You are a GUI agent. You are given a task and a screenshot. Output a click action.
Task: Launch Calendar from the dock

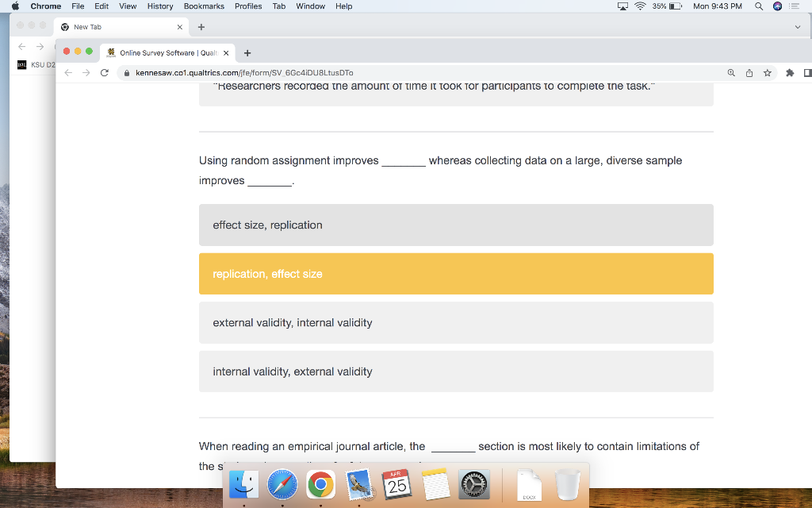click(x=396, y=483)
